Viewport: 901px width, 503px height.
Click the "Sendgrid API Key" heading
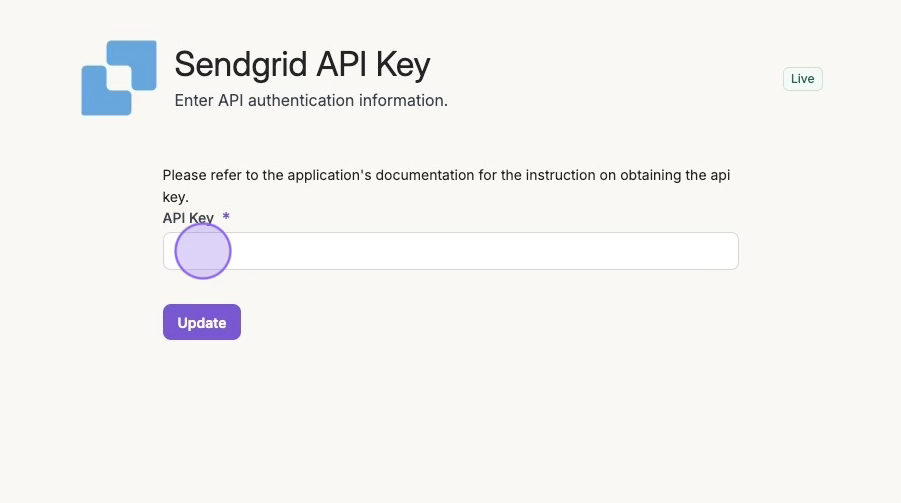point(302,65)
